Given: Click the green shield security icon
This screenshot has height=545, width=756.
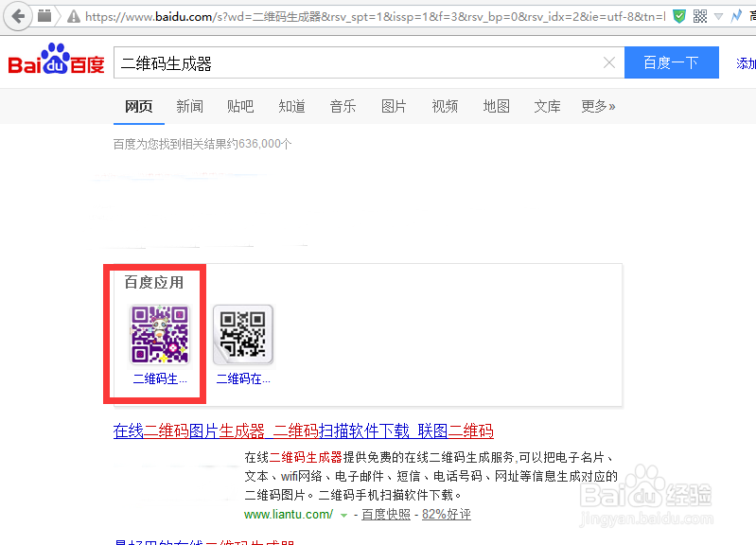Looking at the screenshot, I should (678, 17).
